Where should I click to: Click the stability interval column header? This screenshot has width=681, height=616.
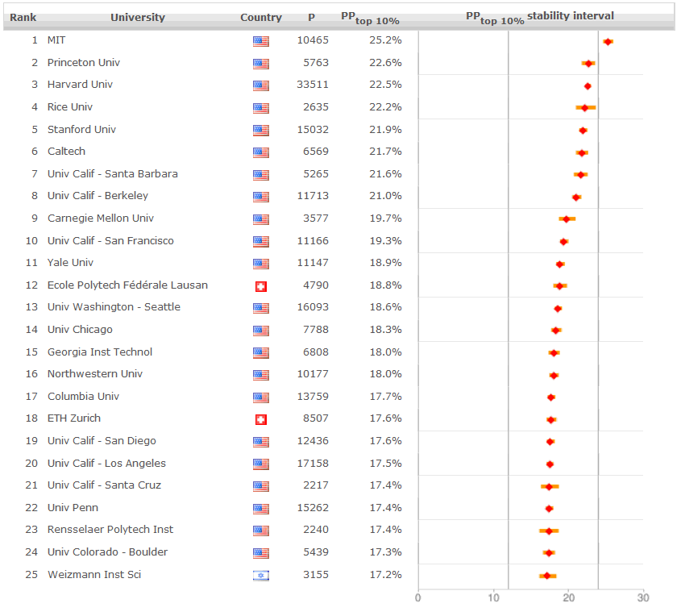(x=540, y=18)
